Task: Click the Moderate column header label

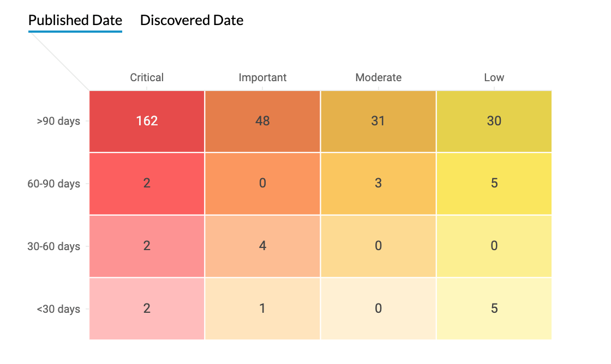Action: pos(378,77)
